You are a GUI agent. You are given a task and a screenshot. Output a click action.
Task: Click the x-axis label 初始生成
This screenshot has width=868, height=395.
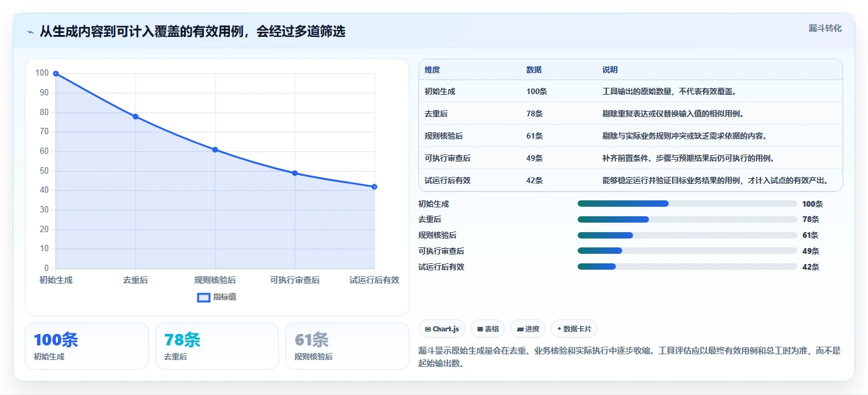pos(56,280)
